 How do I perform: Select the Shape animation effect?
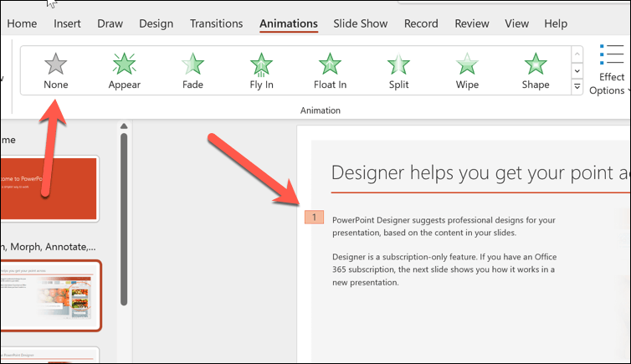point(536,71)
